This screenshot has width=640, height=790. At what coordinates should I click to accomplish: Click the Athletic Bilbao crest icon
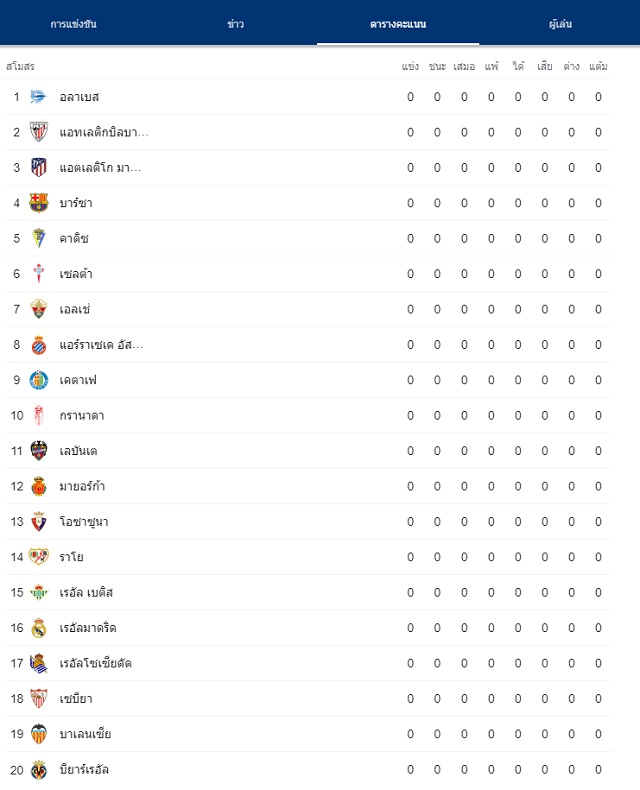pyautogui.click(x=39, y=132)
